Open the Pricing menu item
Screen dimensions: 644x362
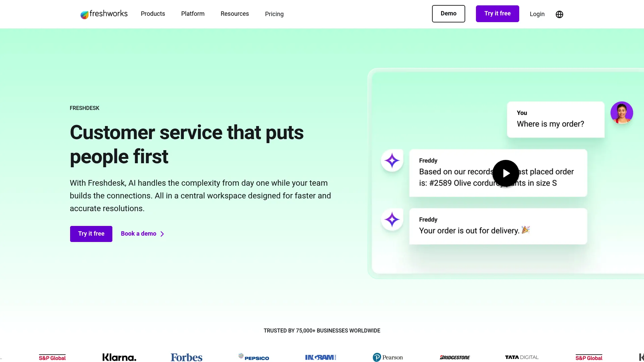pos(274,14)
